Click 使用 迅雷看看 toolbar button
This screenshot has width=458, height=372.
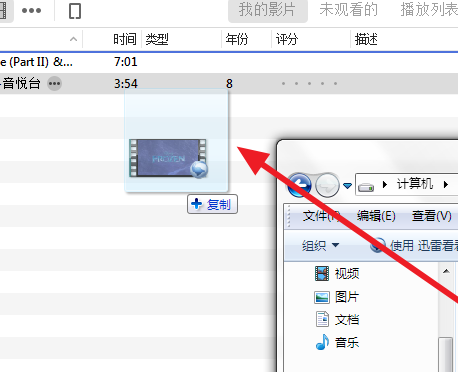[x=414, y=246]
